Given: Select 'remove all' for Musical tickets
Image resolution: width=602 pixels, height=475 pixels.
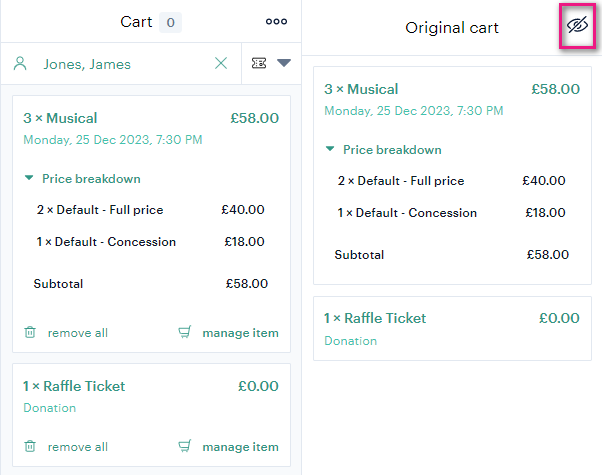Looking at the screenshot, I should click(78, 333).
